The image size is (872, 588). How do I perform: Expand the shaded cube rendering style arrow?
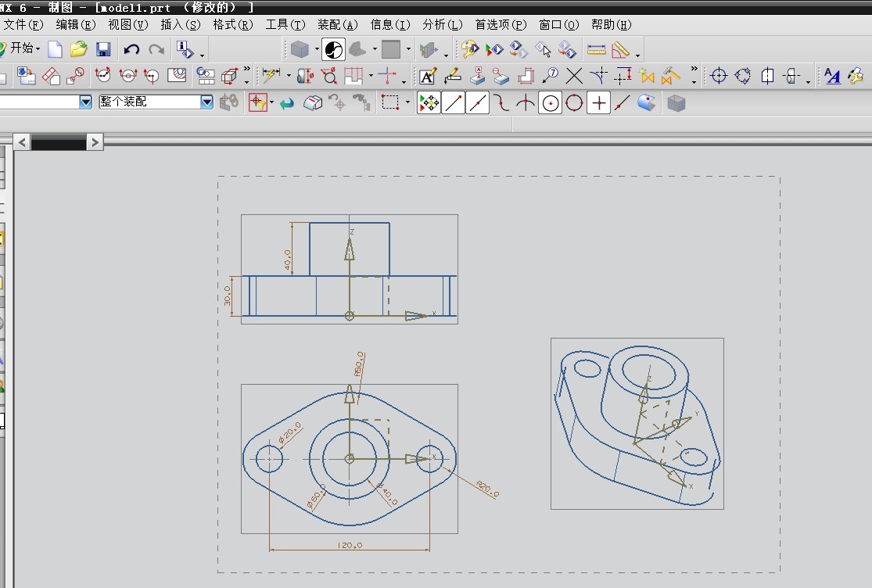coord(317,49)
